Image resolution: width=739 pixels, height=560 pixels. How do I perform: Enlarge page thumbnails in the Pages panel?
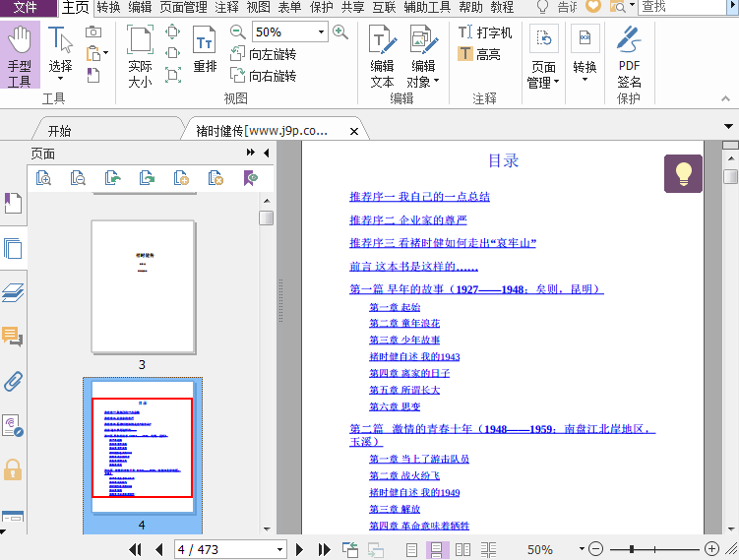coord(43,178)
